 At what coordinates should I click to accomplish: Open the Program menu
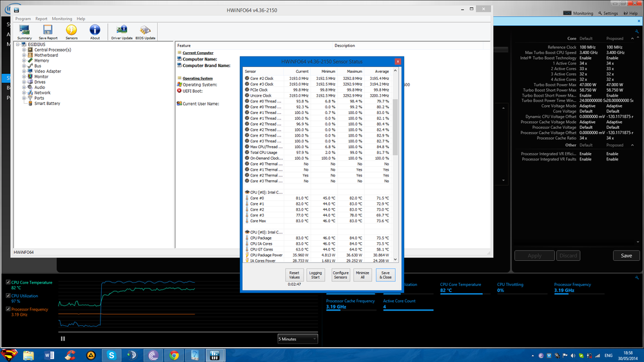coord(23,19)
